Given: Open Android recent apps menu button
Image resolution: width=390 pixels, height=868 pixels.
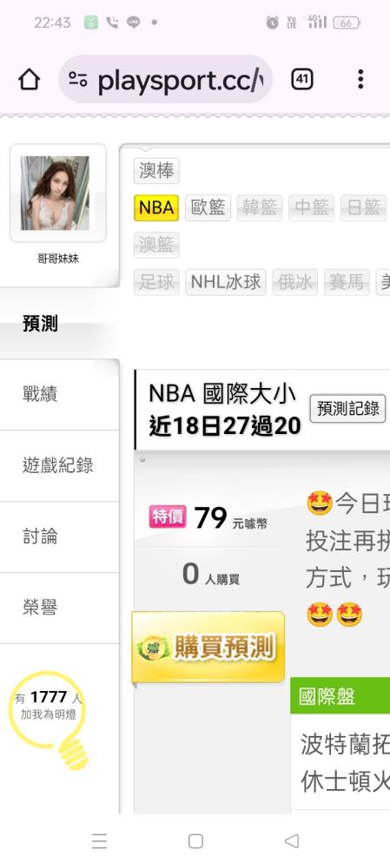Looking at the screenshot, I should point(99,841).
